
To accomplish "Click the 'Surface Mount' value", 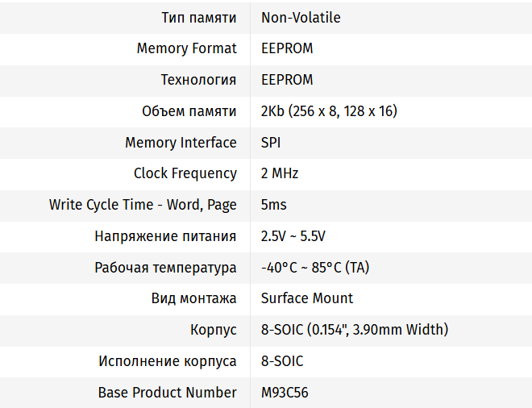I will pos(307,298).
